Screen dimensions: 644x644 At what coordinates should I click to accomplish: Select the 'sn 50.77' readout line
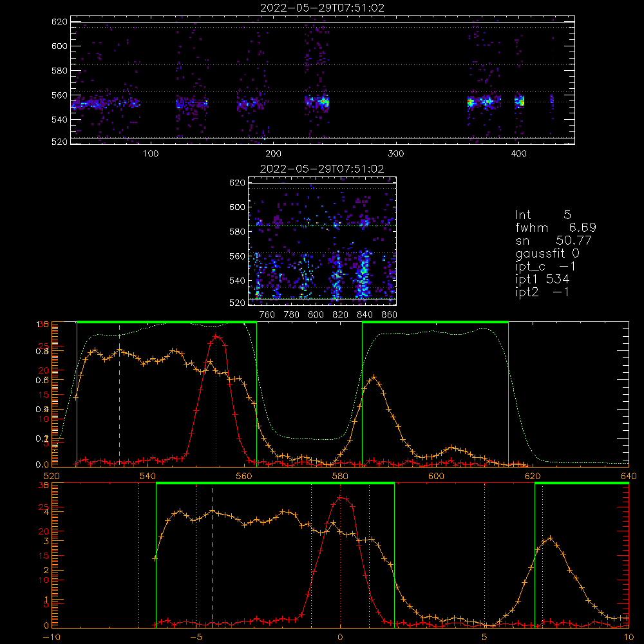(x=554, y=240)
